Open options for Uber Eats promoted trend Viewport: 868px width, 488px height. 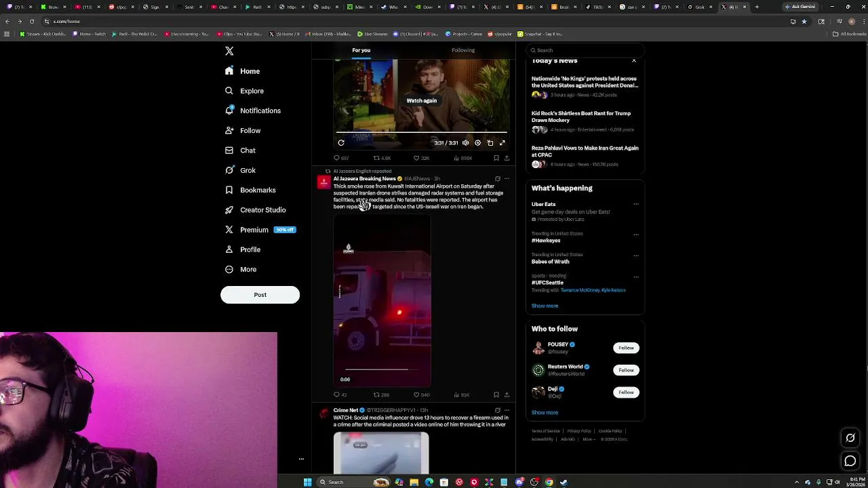coord(636,204)
